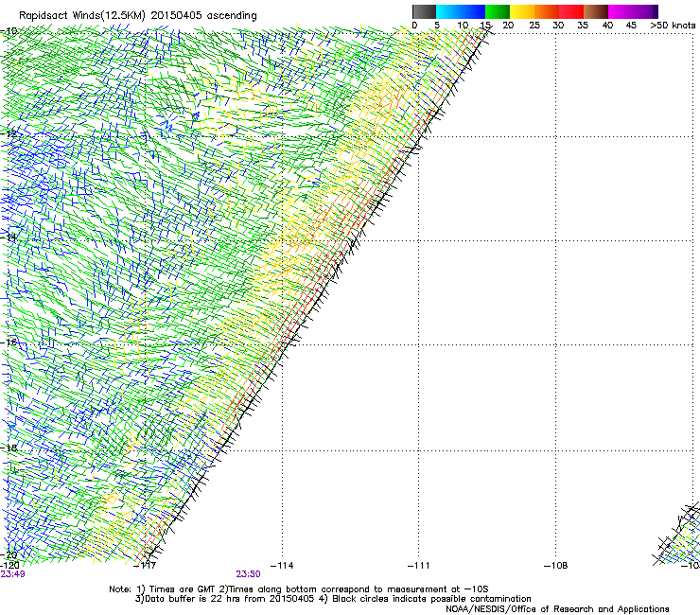Screen dimensions: 700x615
Task: Click the '-18' latitude label
Action: [x=9, y=448]
